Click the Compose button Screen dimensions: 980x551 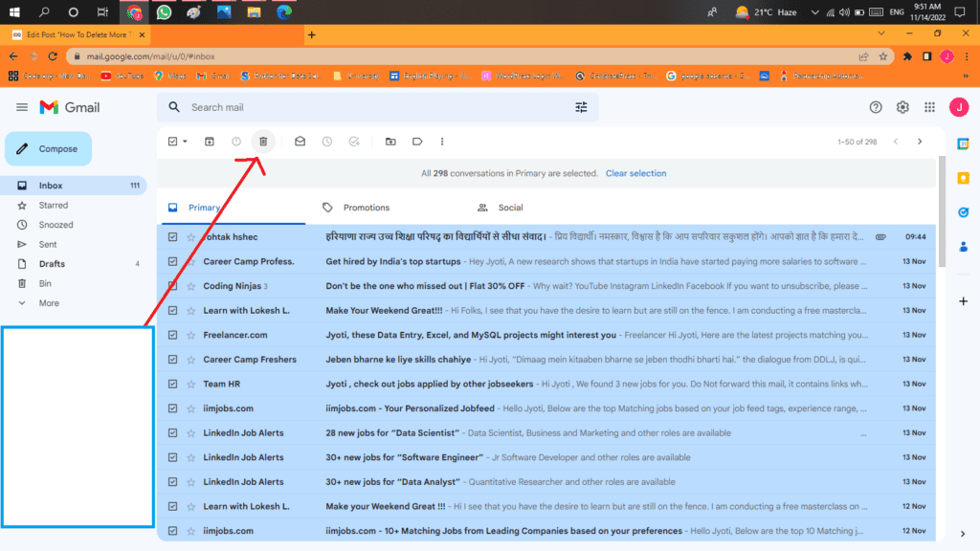[48, 148]
